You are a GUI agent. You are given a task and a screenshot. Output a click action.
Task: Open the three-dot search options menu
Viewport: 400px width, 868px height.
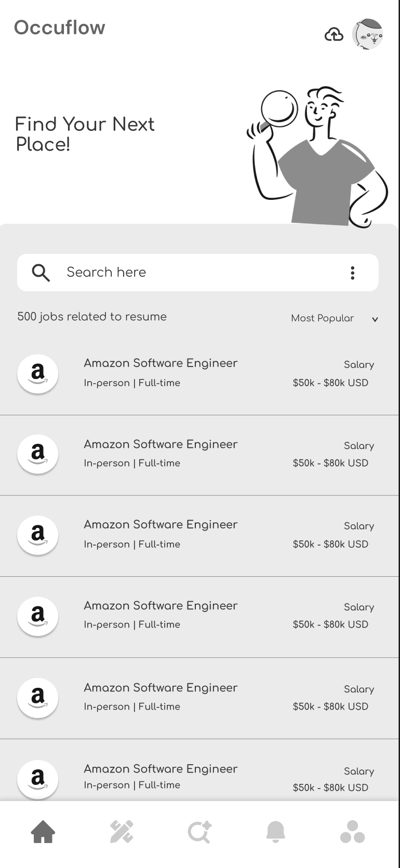click(x=353, y=273)
